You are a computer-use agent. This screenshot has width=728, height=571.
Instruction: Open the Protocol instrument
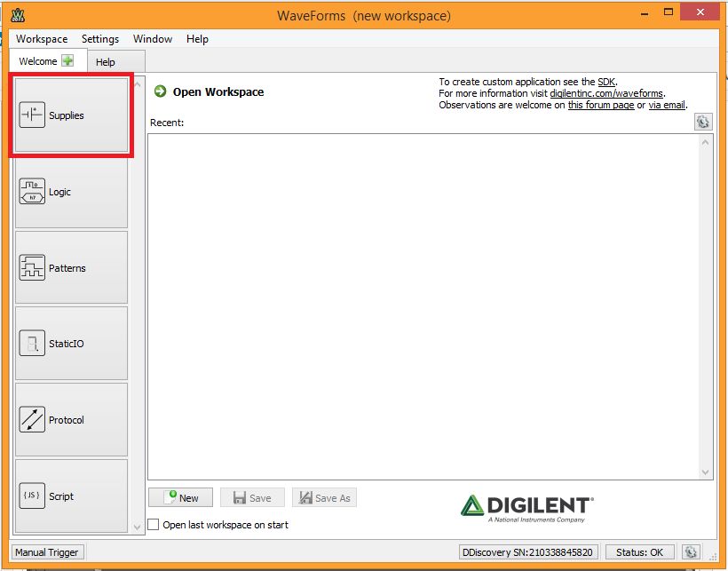71,420
